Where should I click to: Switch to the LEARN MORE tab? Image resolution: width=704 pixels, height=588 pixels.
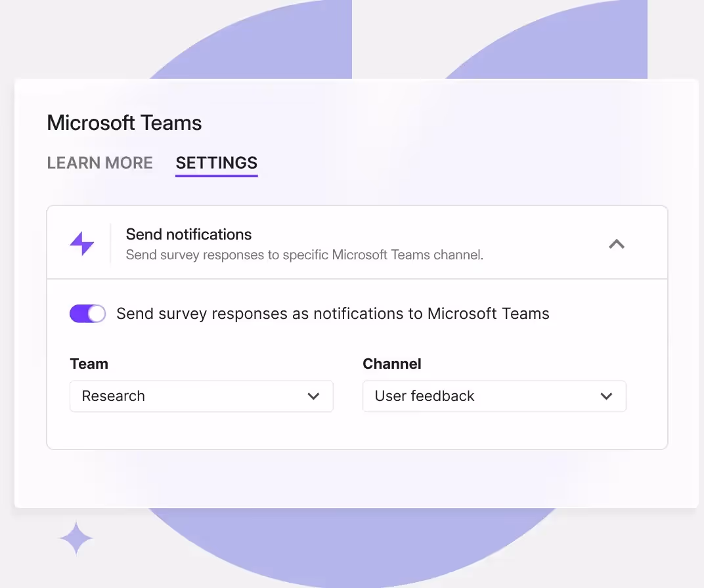[100, 163]
